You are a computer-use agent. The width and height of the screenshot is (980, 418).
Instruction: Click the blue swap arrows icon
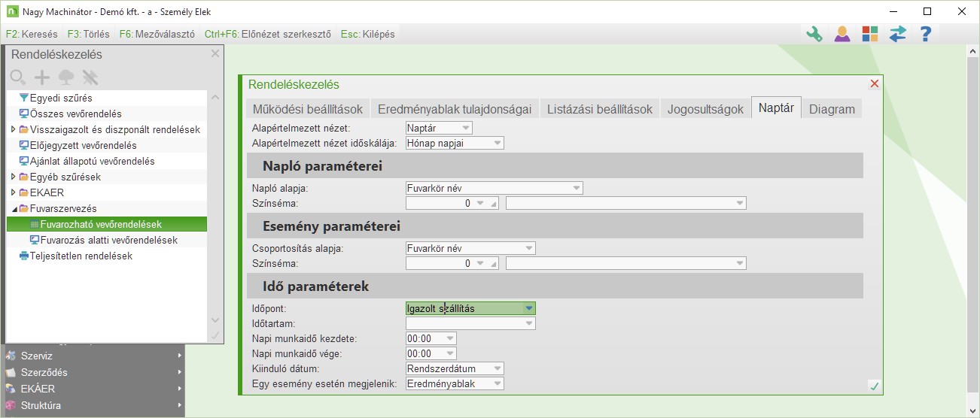click(898, 34)
